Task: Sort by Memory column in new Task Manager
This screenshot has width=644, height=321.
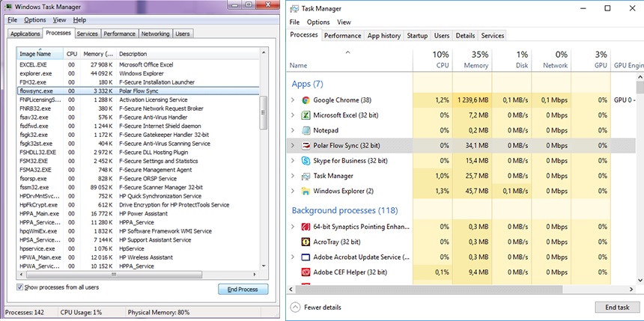Action: 472,60
